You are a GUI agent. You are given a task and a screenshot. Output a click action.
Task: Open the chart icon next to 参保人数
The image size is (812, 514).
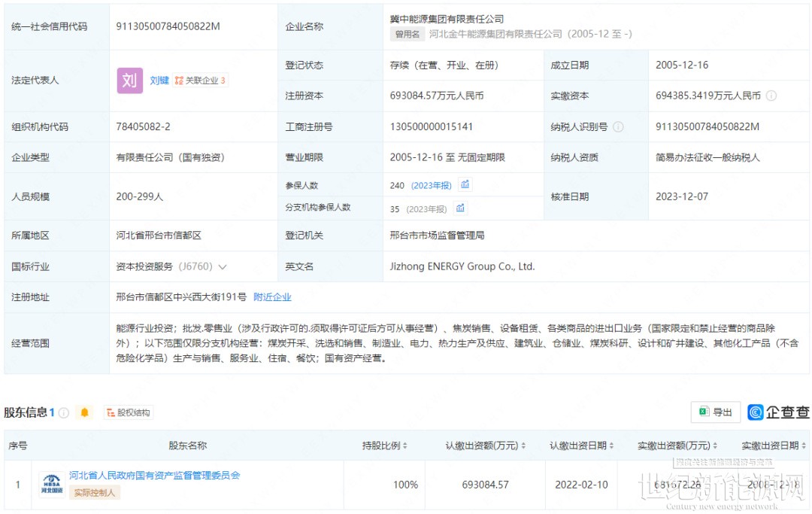[465, 185]
